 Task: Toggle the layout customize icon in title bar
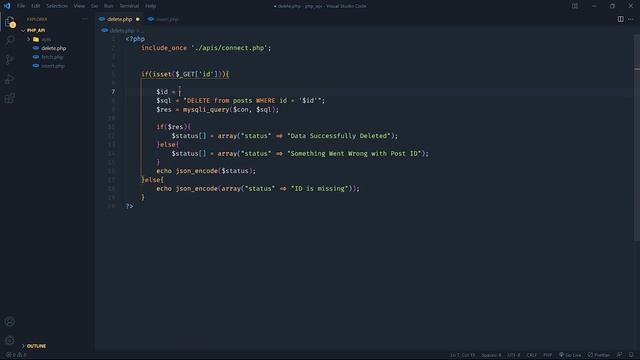pyautogui.click(x=575, y=6)
